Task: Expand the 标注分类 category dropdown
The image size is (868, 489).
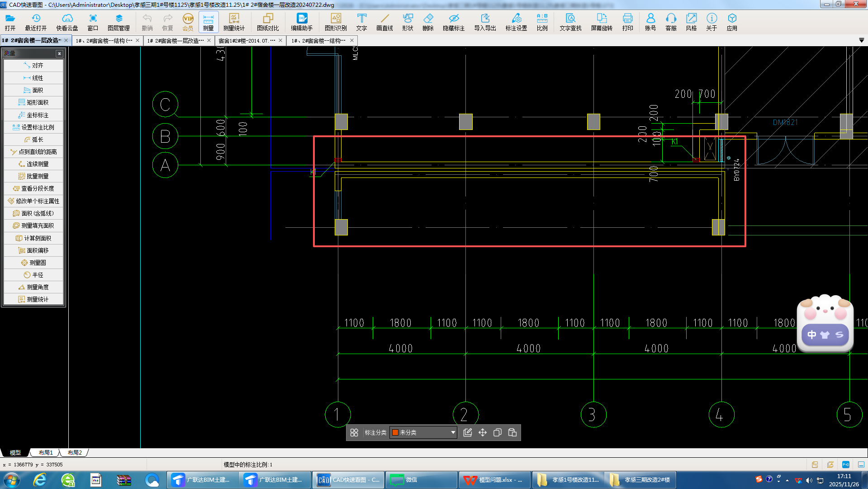Action: click(x=453, y=432)
